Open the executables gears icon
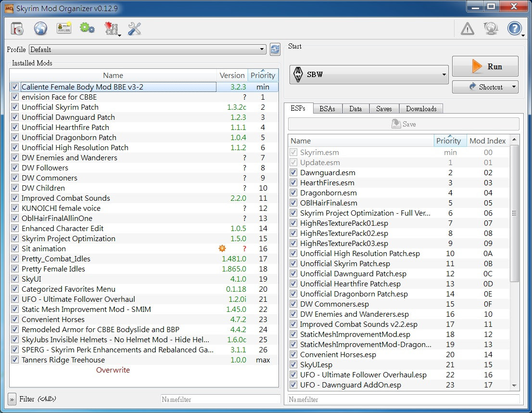 [x=87, y=28]
